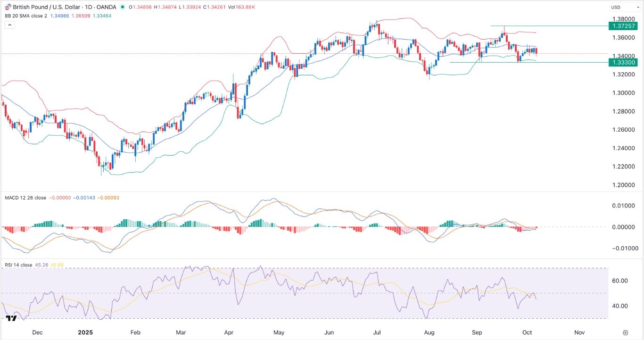The image size is (644, 340).
Task: Click the green market status dot
Action: tap(123, 7)
